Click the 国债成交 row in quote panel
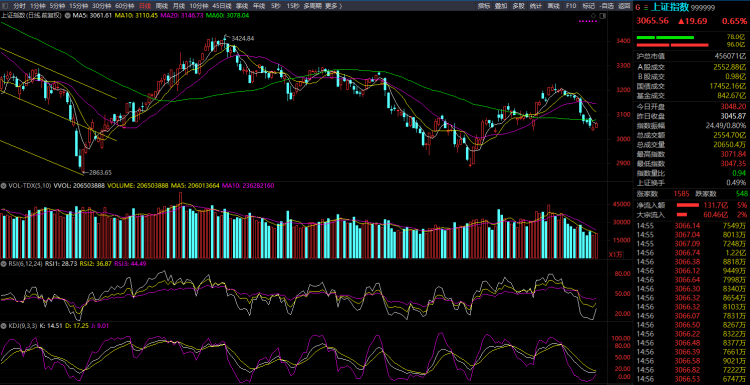This screenshot has width=750, height=385. (691, 87)
